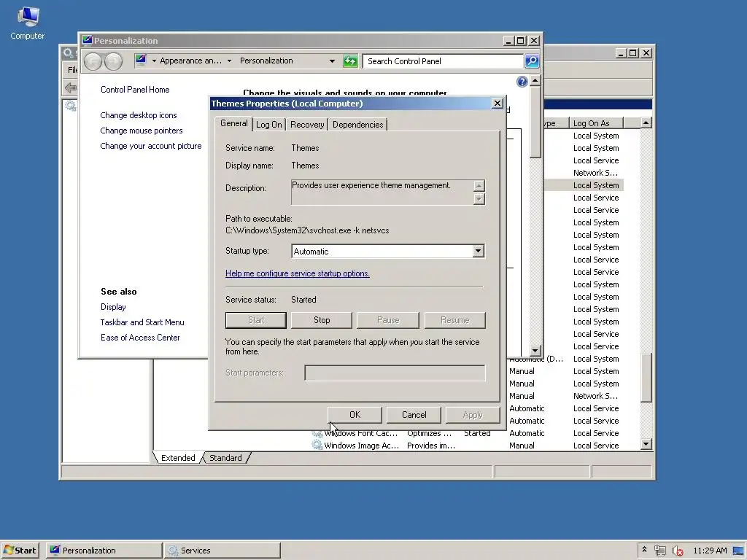Image resolution: width=747 pixels, height=560 pixels.
Task: Show hidden tray icons chevron
Action: [x=644, y=550]
